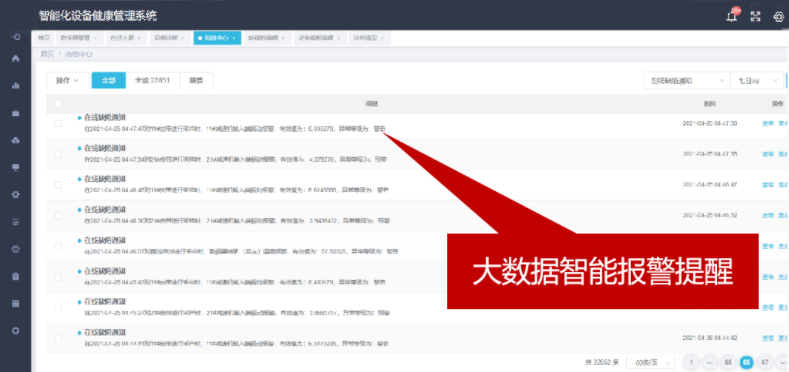Expand the 操作 dropdown button
This screenshot has width=789, height=372.
(x=67, y=81)
